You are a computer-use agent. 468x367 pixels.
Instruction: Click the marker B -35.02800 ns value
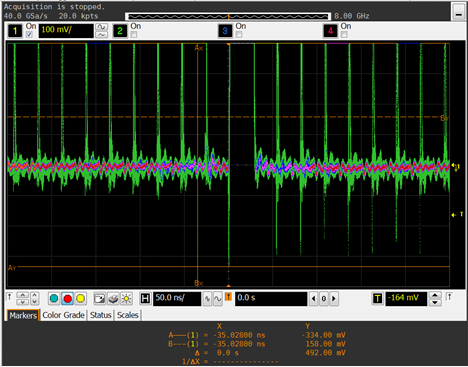click(x=239, y=344)
